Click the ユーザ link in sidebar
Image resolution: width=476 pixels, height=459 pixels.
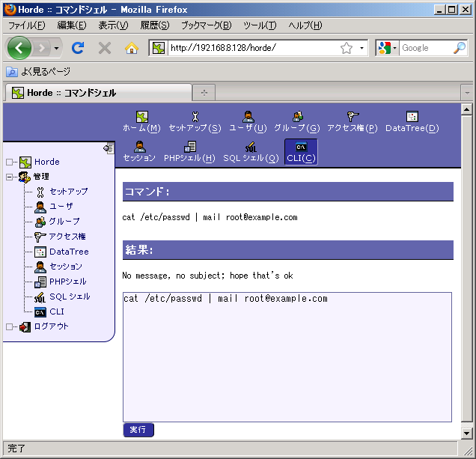click(x=61, y=207)
